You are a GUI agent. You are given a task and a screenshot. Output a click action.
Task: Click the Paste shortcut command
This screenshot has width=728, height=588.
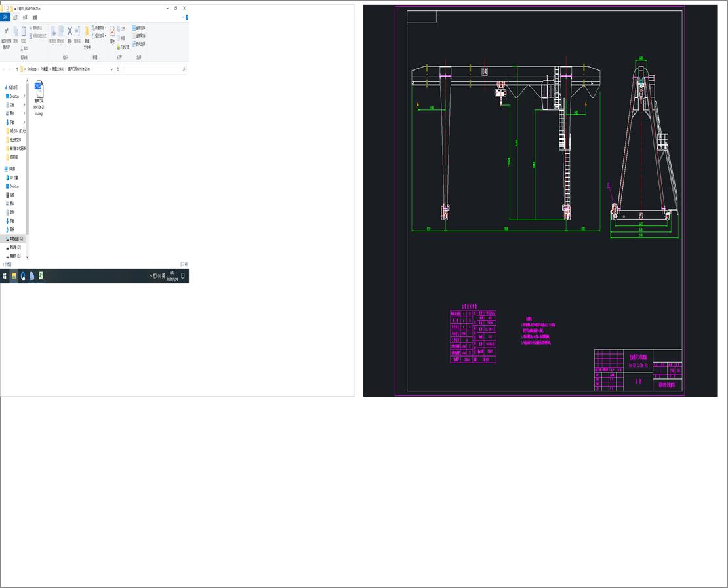[38, 36]
